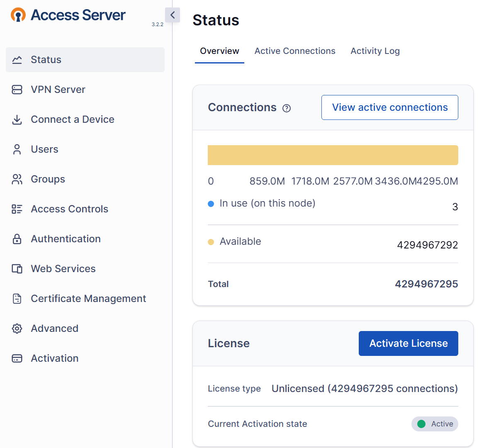Click the VPN Server rack icon

pyautogui.click(x=17, y=90)
